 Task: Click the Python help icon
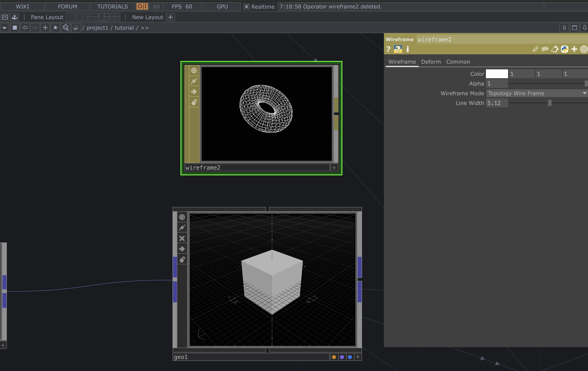[x=398, y=49]
